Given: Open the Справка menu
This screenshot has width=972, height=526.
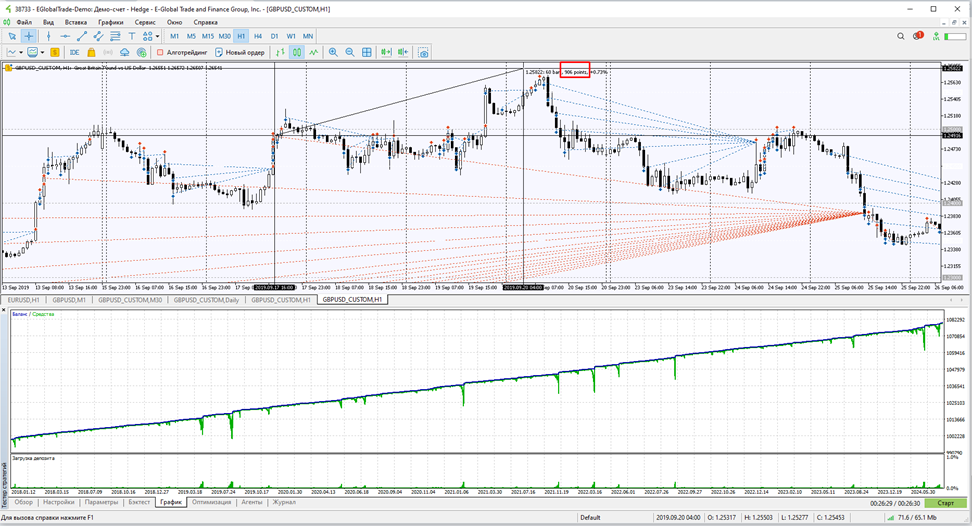Looking at the screenshot, I should [205, 22].
